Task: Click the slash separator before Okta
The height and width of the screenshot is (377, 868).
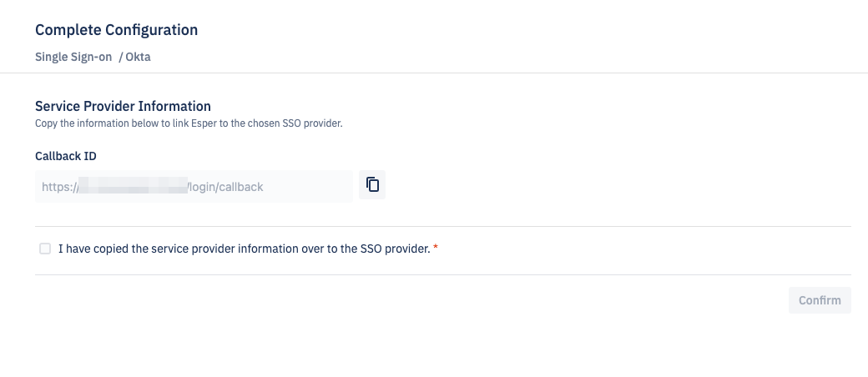Action: [120, 58]
